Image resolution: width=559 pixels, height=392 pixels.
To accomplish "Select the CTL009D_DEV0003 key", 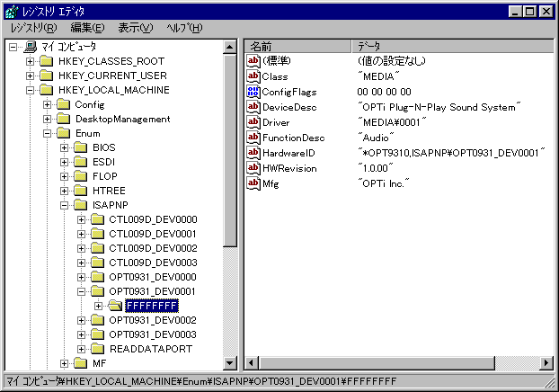I will coord(153,263).
